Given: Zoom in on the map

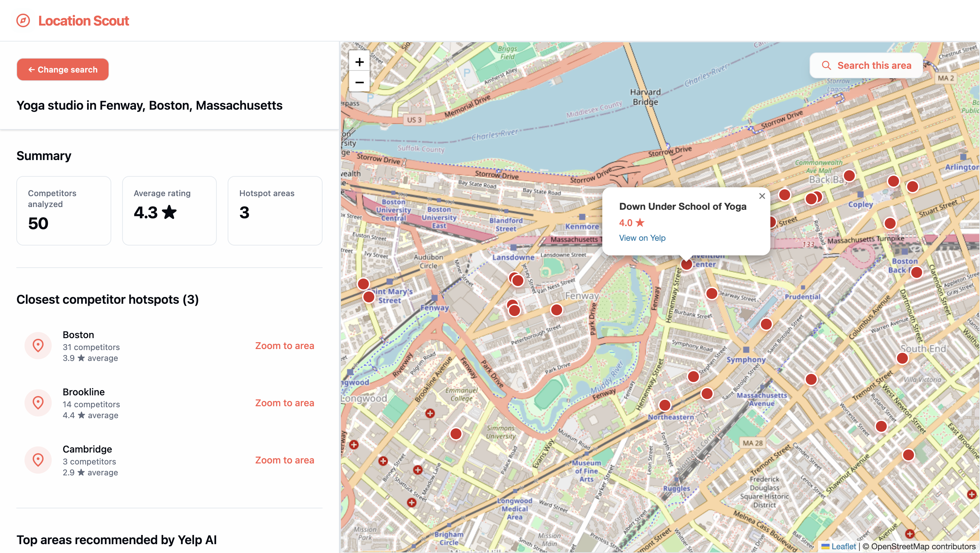Looking at the screenshot, I should tap(359, 62).
